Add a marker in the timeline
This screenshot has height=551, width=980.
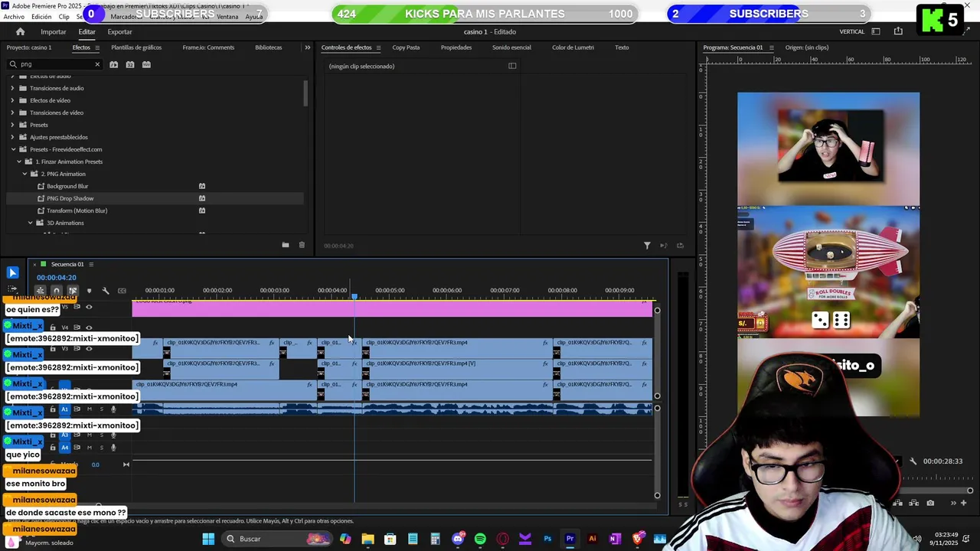[89, 291]
